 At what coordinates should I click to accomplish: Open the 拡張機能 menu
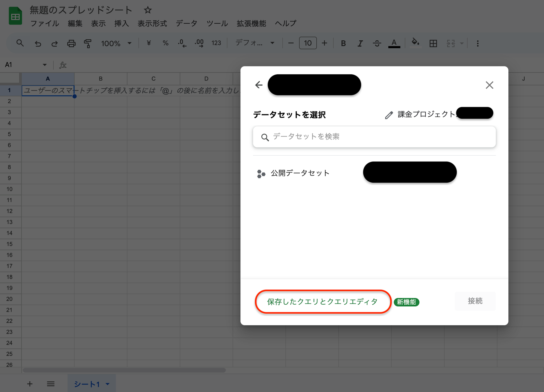(251, 23)
